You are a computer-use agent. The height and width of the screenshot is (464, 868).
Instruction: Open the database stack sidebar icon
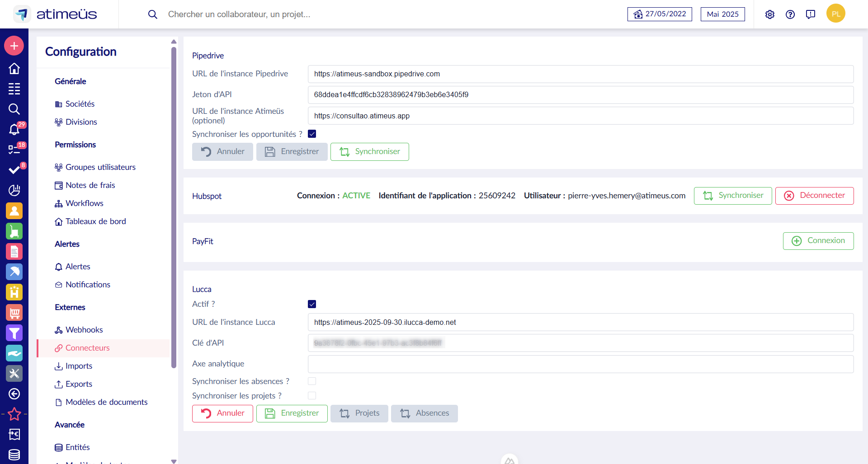14,455
